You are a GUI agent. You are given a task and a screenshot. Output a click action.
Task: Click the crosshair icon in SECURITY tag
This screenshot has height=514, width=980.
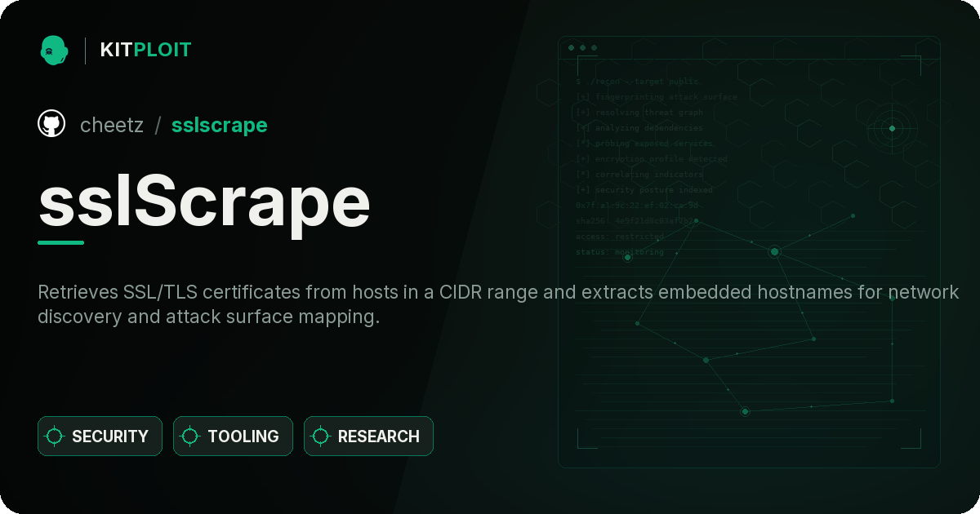coord(55,436)
